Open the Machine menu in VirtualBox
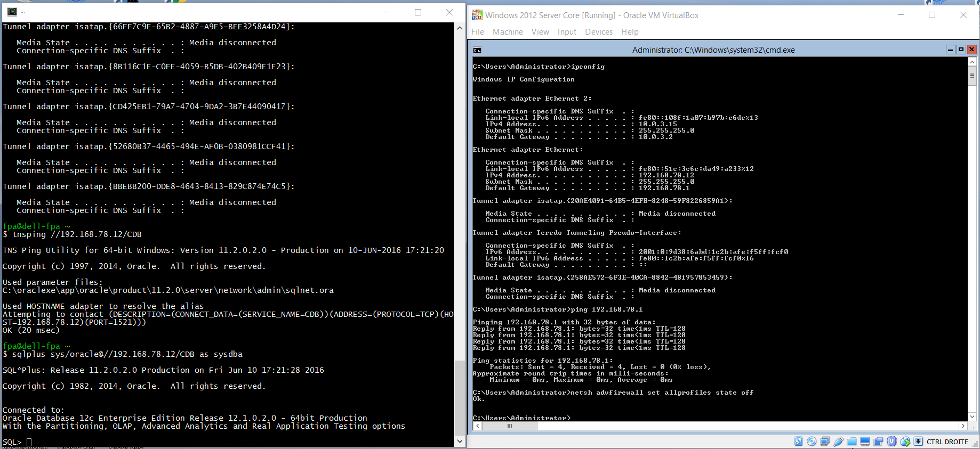The height and width of the screenshot is (449, 980). [x=508, y=32]
